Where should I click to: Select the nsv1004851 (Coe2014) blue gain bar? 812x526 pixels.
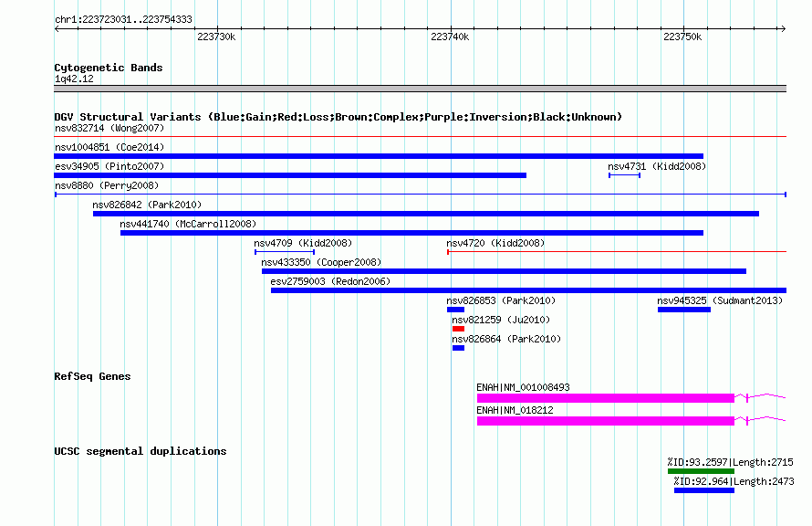tap(379, 156)
